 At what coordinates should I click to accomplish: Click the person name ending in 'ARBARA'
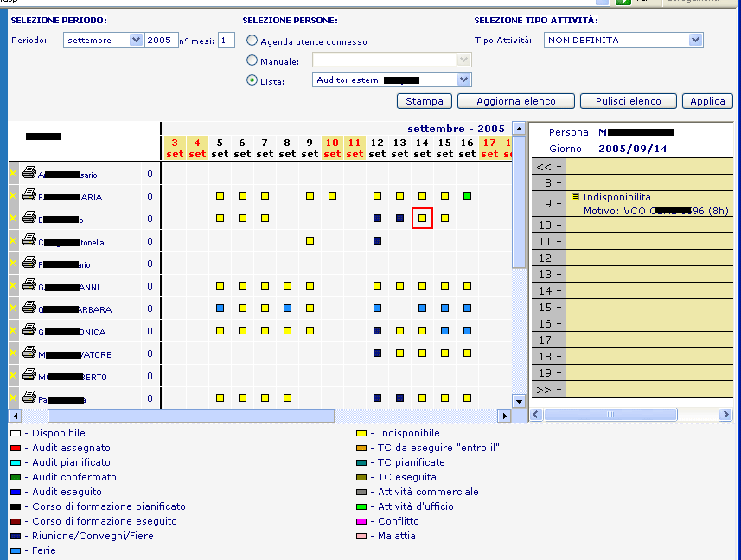pyautogui.click(x=74, y=309)
